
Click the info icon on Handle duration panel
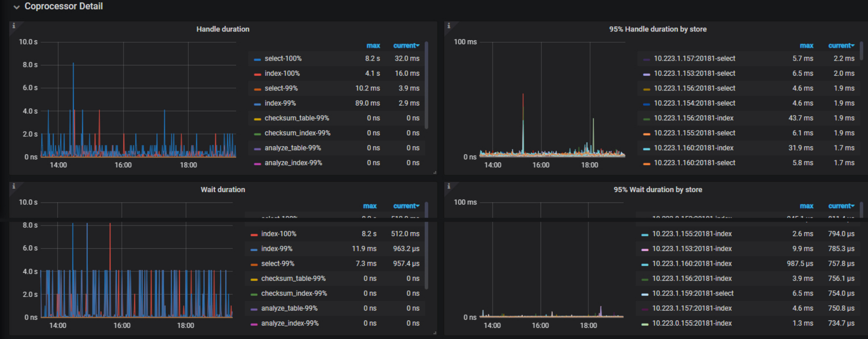coord(14,26)
